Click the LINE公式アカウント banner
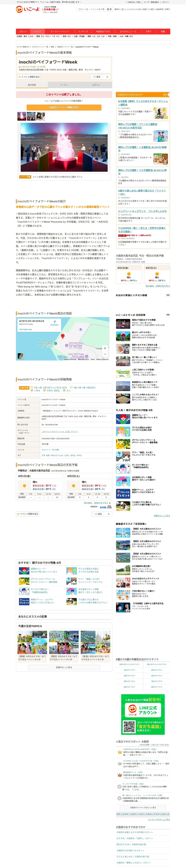Viewport: 186px width, 868px height. pos(143,714)
